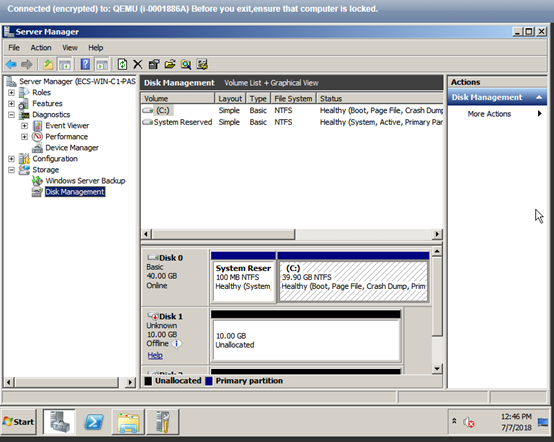
Task: Expand the Roles node
Action: 11,93
